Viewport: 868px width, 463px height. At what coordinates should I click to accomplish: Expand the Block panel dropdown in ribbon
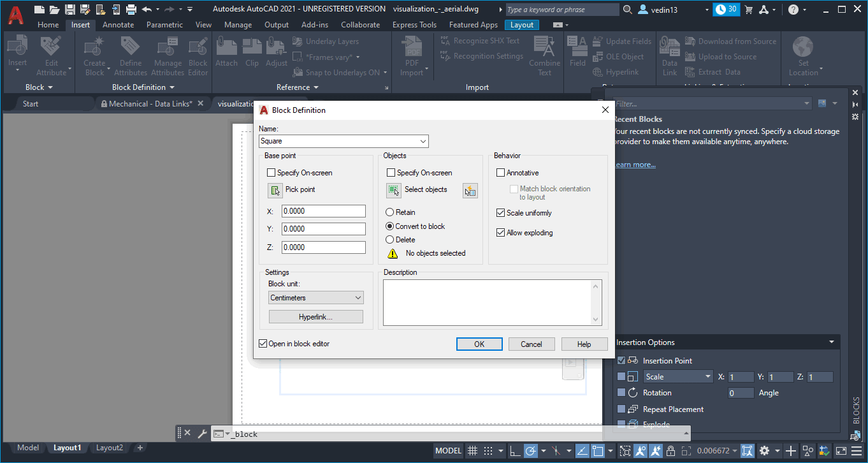39,87
